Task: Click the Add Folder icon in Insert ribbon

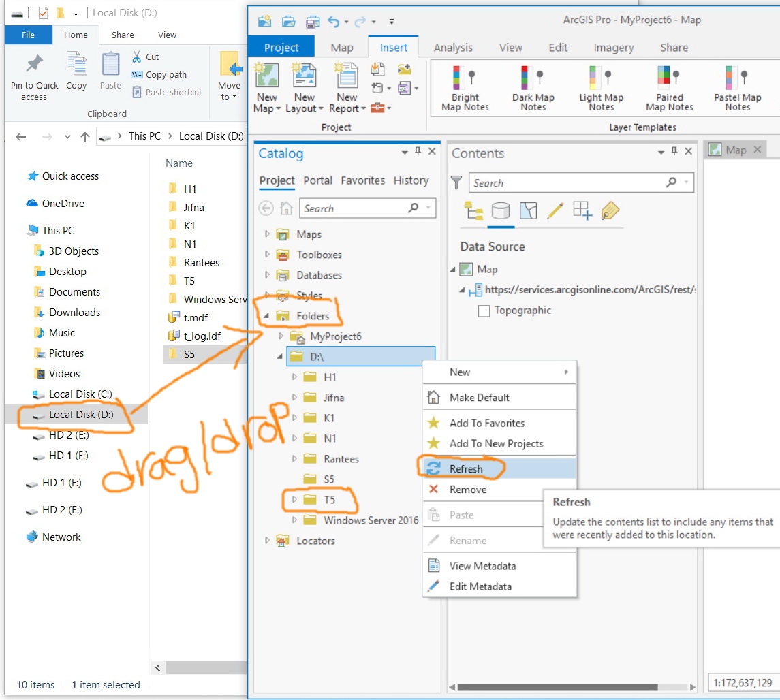Action: 404,69
